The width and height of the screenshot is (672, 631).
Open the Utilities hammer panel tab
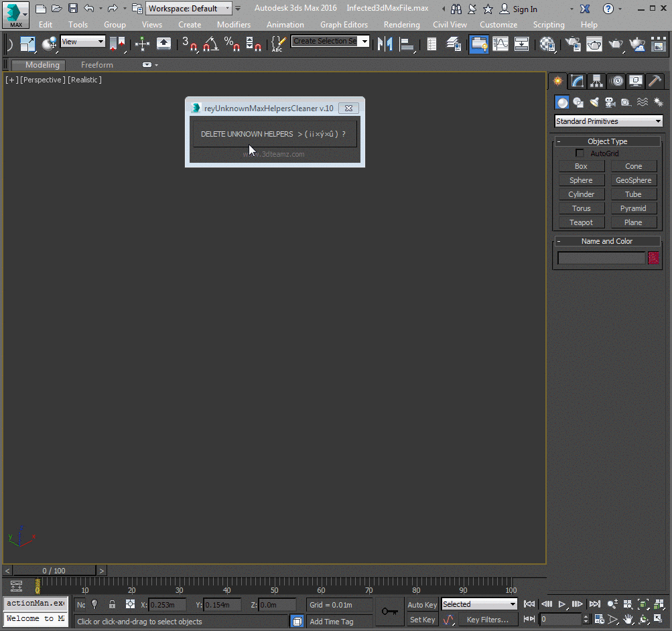655,81
